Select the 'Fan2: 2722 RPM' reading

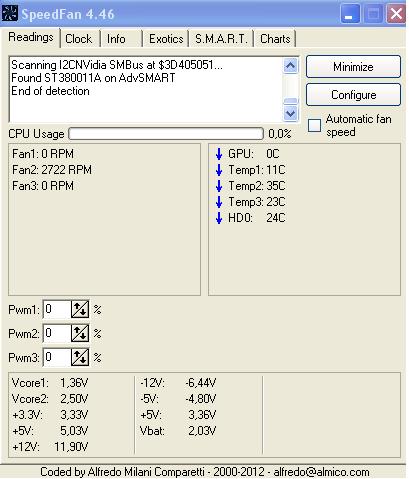52,170
